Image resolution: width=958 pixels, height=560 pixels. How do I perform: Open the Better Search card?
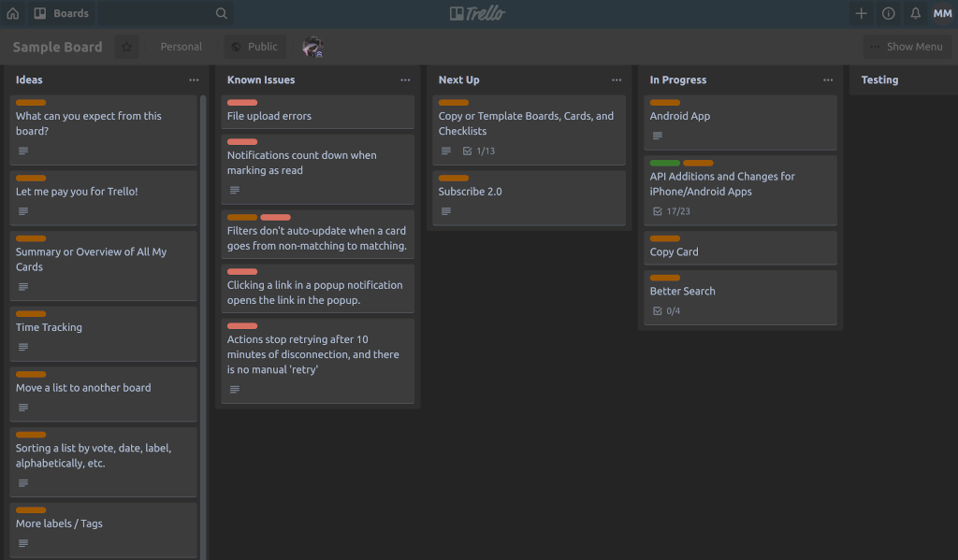pos(740,297)
